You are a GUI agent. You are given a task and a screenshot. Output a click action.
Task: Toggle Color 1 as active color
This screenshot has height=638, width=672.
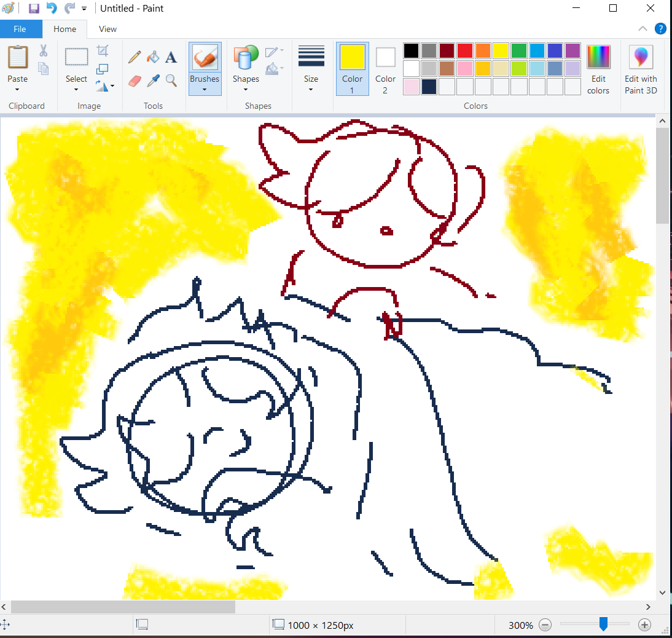[353, 68]
